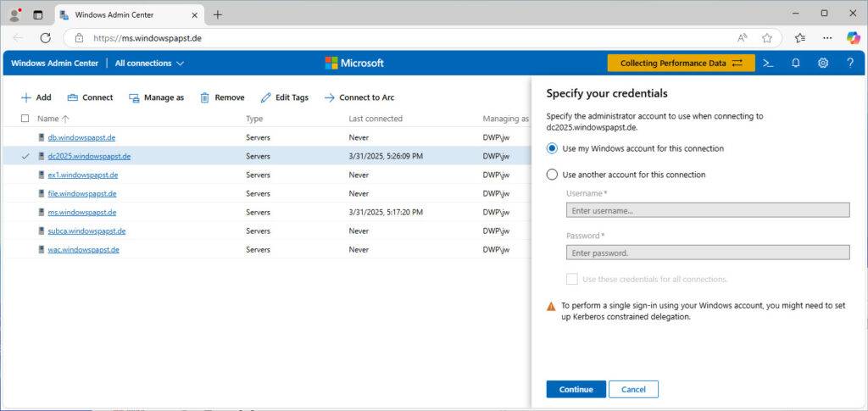Click Manage as in the toolbar
868x411 pixels.
tap(157, 97)
